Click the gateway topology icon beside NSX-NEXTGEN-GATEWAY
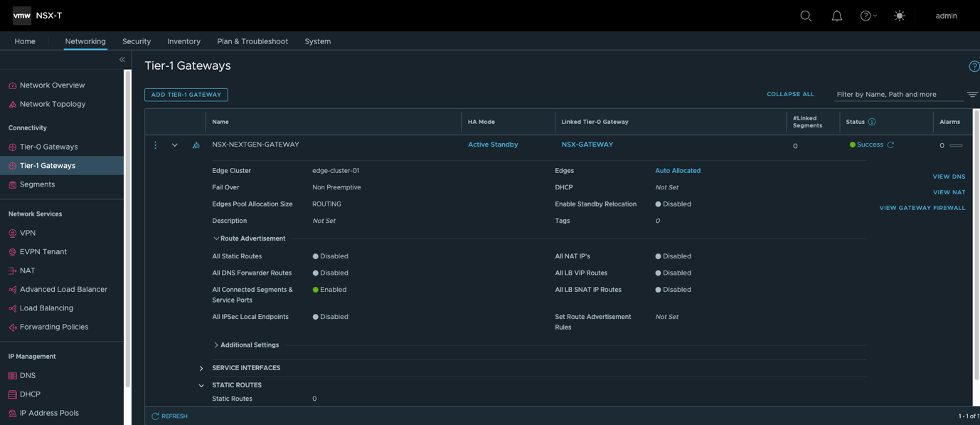Image resolution: width=980 pixels, height=425 pixels. point(196,145)
